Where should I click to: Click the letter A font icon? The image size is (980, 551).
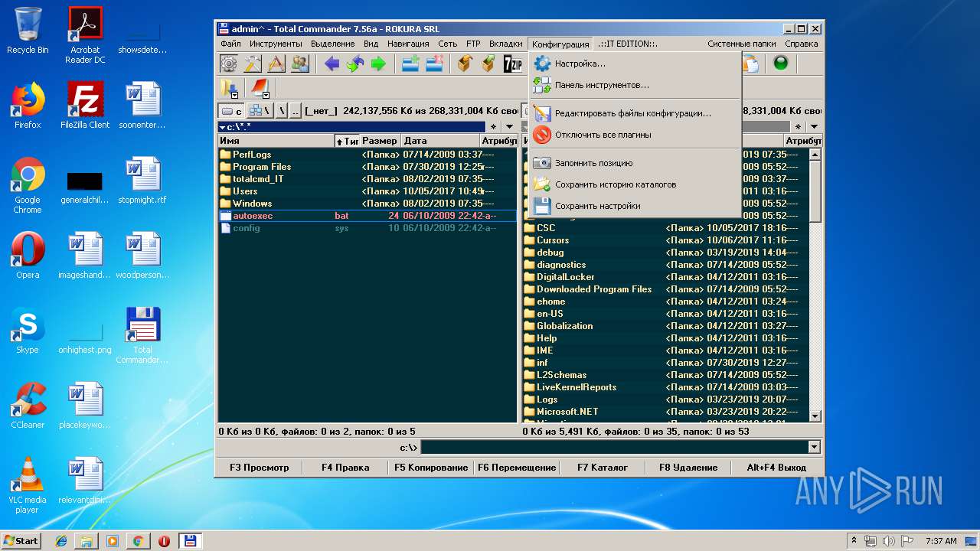click(276, 64)
